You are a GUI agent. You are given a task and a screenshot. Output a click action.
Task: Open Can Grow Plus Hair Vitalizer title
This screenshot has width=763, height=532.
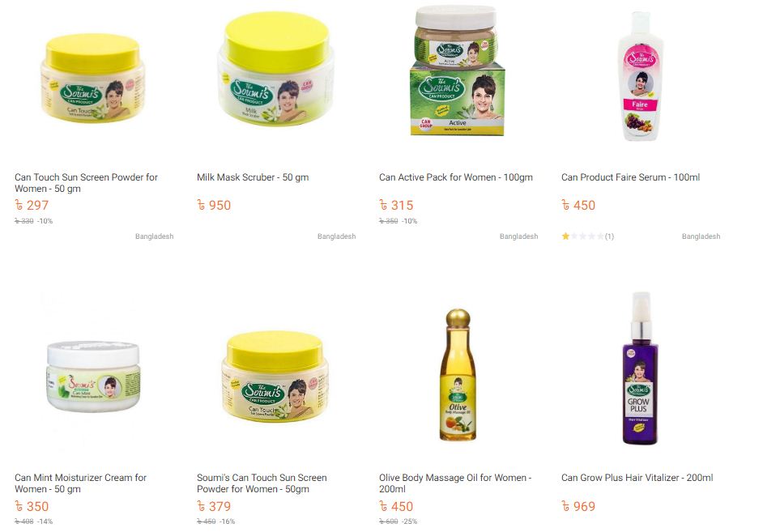coord(637,478)
